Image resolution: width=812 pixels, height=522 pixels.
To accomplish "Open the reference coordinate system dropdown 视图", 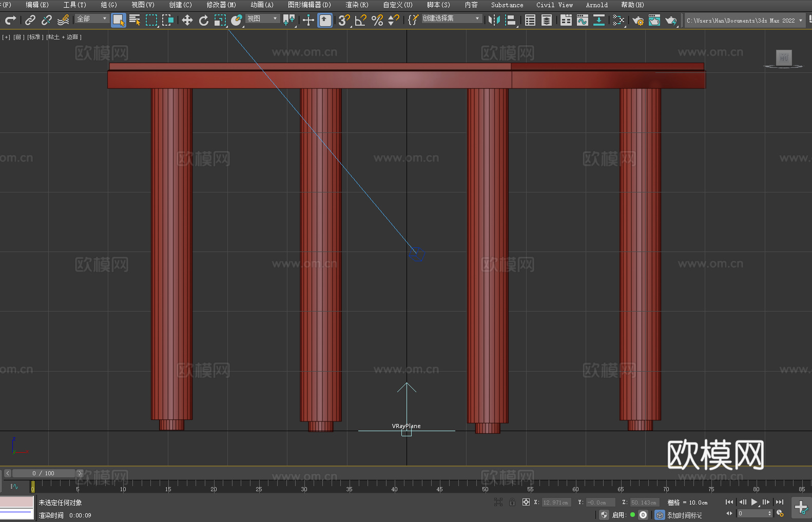I will click(x=262, y=18).
